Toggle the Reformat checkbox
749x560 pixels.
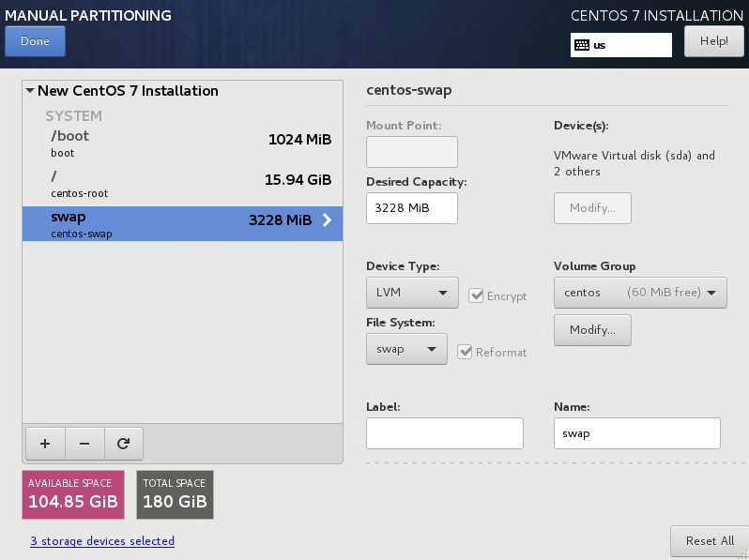465,352
